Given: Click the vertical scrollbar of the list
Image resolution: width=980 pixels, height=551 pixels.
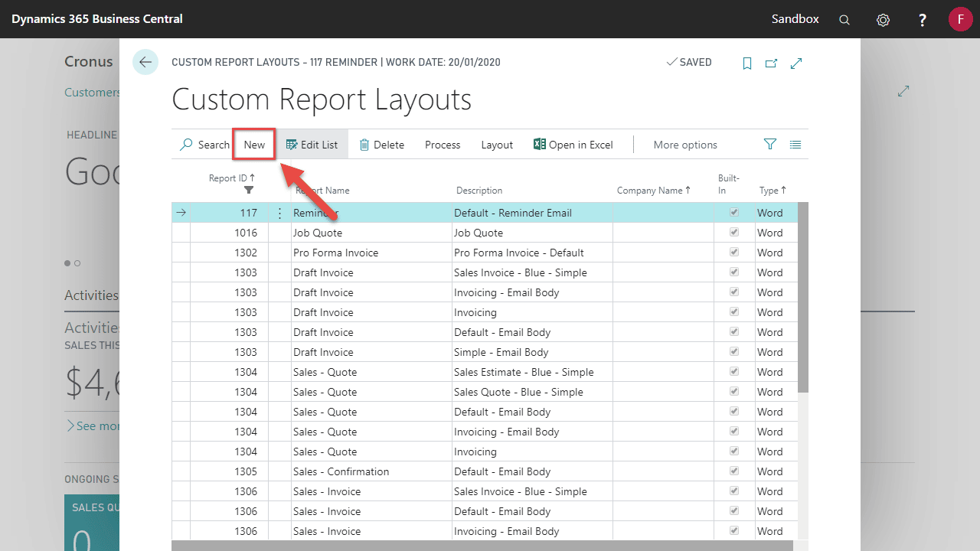Looking at the screenshot, I should (803, 298).
